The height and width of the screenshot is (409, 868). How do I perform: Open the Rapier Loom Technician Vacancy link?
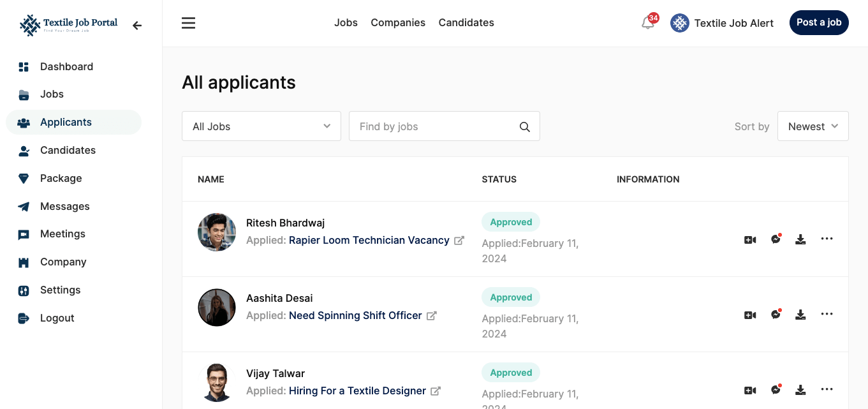(x=370, y=240)
